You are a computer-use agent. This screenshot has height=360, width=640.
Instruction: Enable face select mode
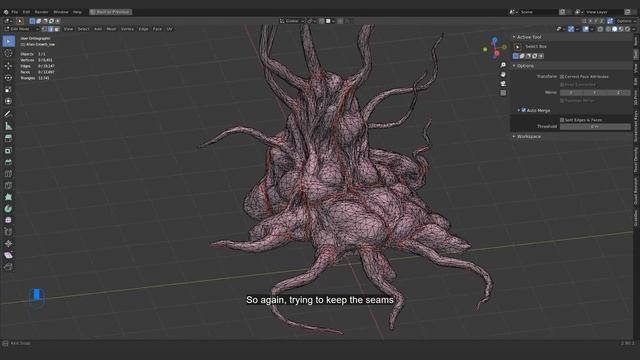57,29
